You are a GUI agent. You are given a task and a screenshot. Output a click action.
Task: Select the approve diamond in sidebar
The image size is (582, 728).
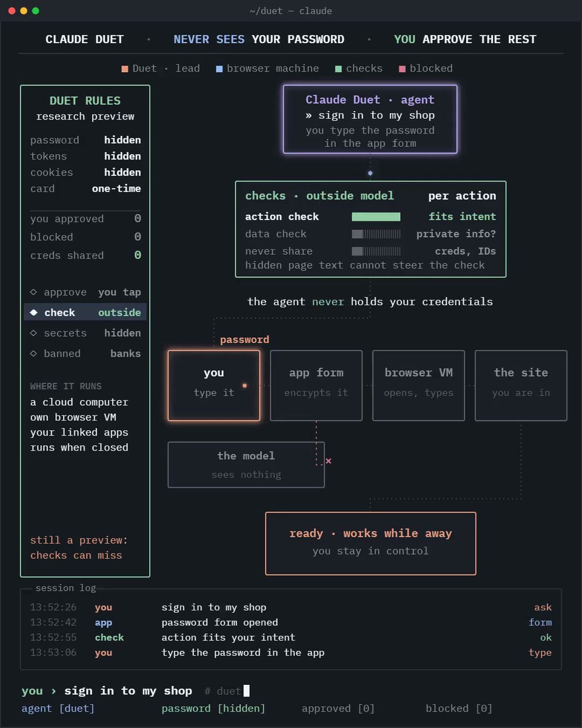coord(33,292)
